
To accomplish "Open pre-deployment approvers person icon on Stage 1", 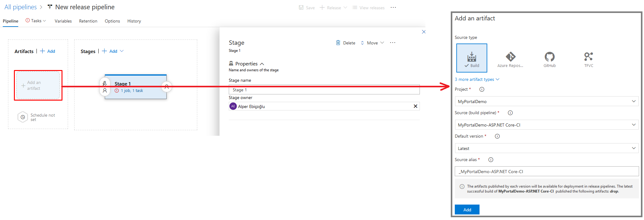I will click(105, 91).
